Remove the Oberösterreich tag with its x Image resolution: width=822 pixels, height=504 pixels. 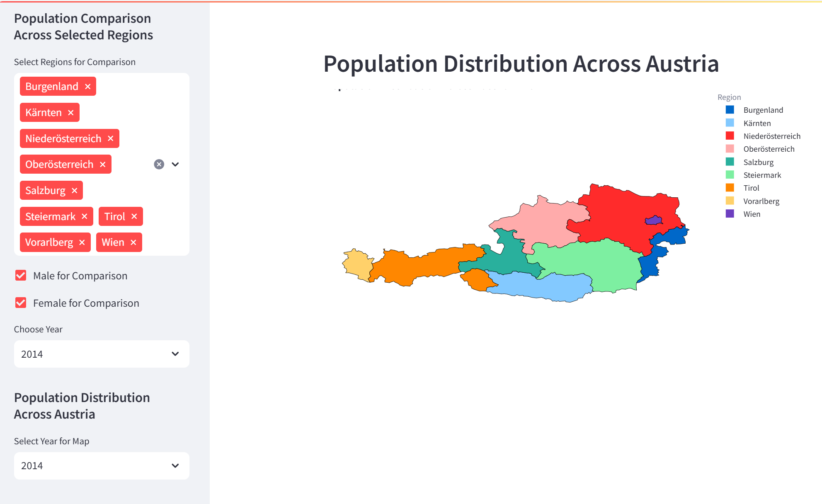click(x=103, y=165)
